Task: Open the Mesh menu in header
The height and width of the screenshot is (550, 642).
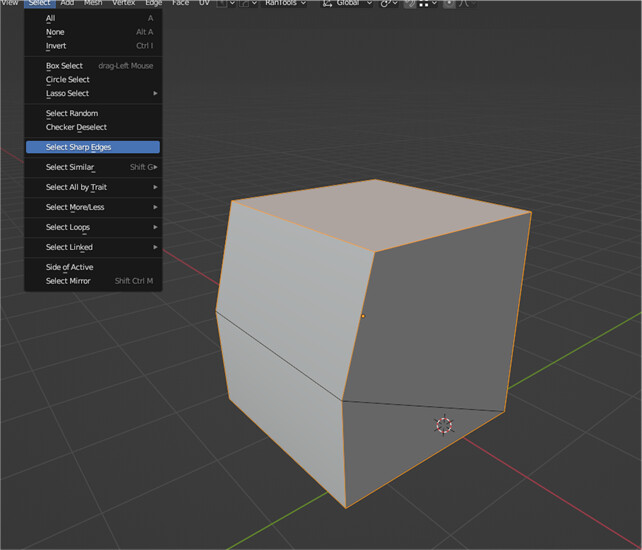Action: tap(93, 3)
